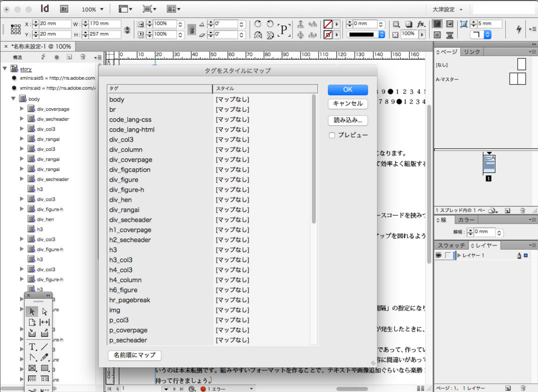Select the Rectangle tool
538x392 pixels.
[45, 368]
